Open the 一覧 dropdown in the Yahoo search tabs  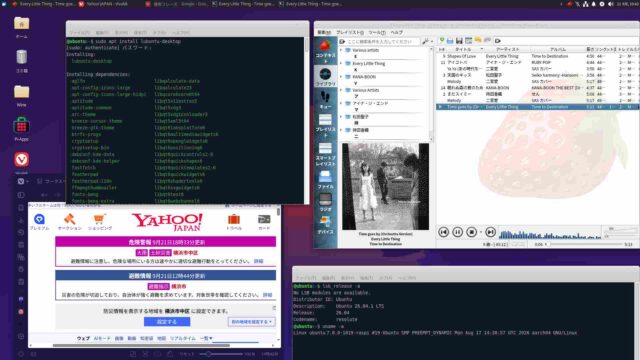pyautogui.click(x=206, y=338)
